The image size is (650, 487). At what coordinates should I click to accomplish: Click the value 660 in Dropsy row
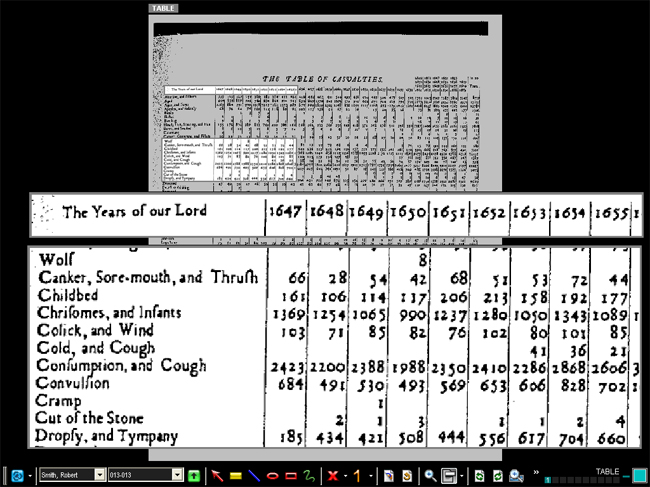click(x=611, y=439)
